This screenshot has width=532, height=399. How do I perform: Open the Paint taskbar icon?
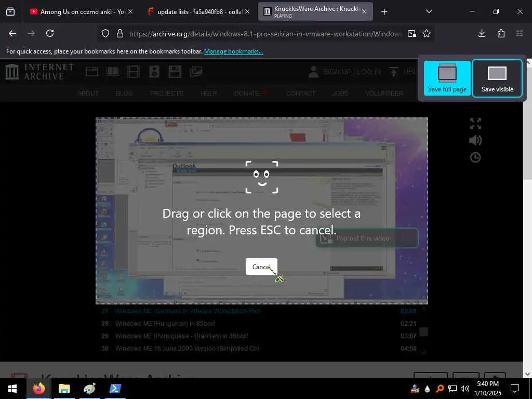89,389
